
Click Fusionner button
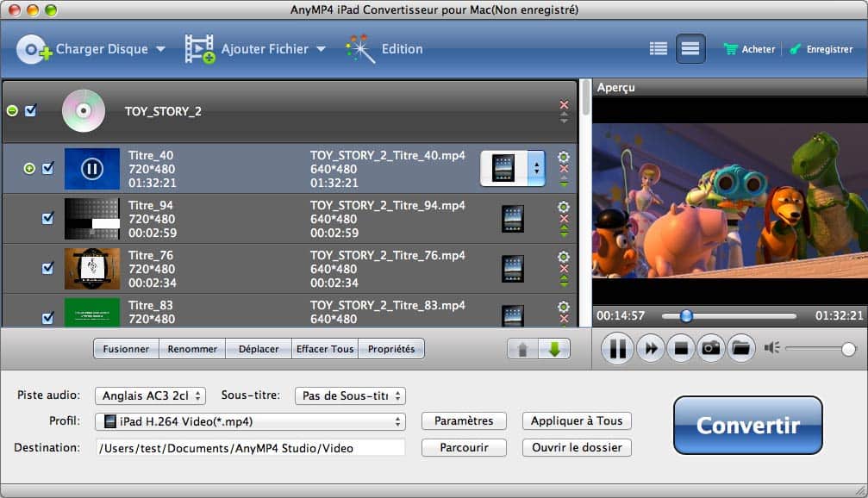click(126, 349)
